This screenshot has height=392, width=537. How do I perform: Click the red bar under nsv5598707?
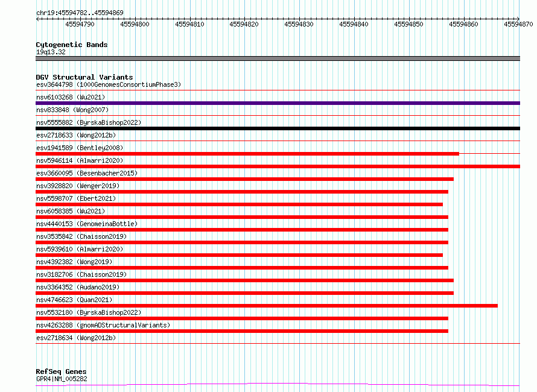[239, 204]
